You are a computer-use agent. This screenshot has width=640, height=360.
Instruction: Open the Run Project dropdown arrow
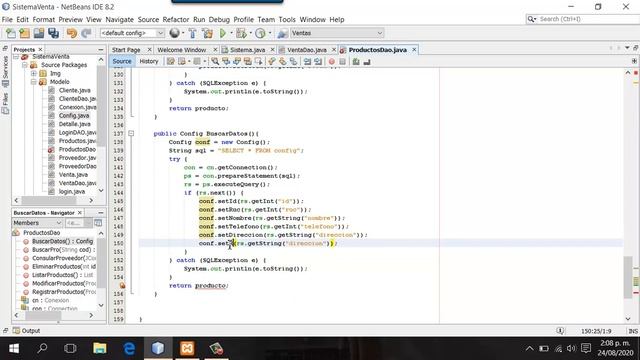231,33
